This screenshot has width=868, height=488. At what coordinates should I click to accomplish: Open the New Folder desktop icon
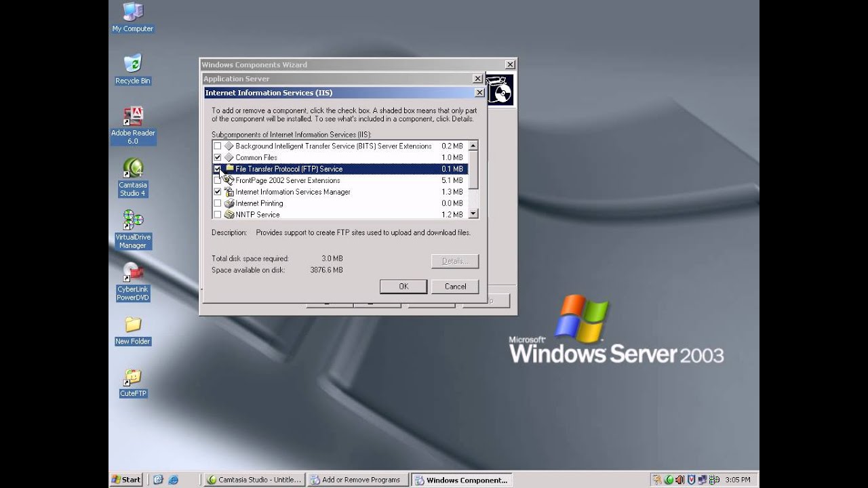coord(133,330)
